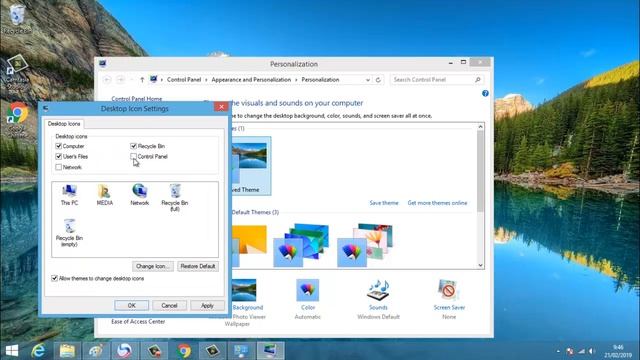Screen dimensions: 640x360
Task: Open the Google Chrome desktop shortcut
Action: pos(17,118)
